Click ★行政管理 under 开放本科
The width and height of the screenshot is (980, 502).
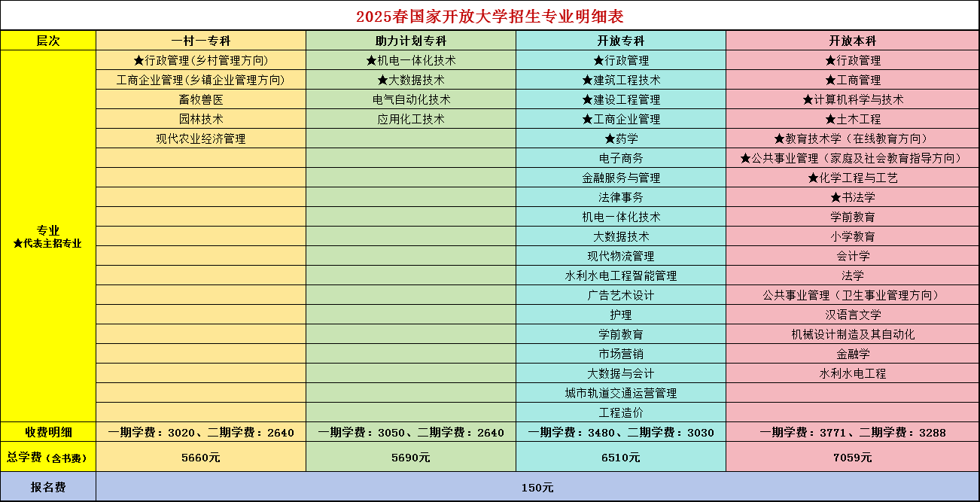853,60
